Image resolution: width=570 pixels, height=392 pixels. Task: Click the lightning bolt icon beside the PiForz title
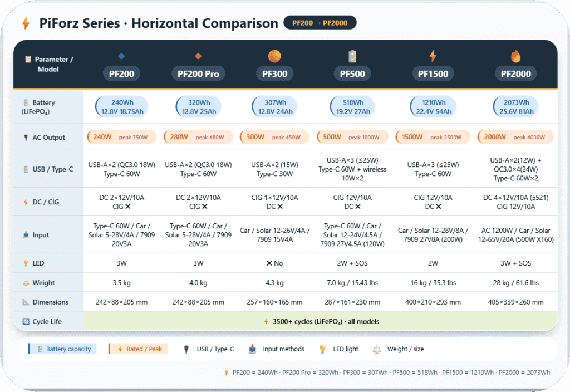click(26, 23)
